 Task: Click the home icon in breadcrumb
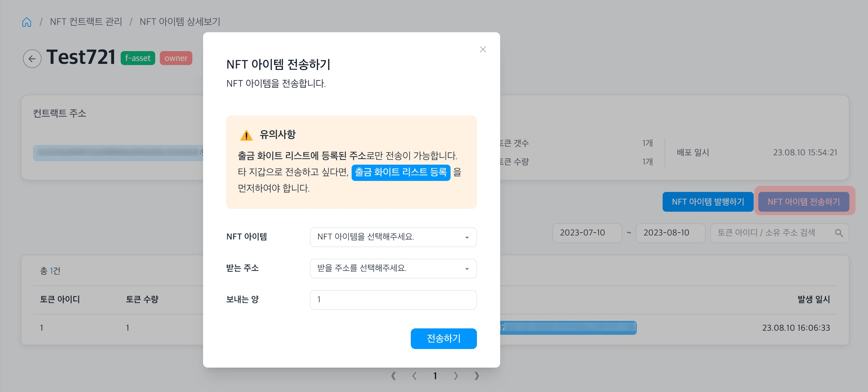click(27, 22)
